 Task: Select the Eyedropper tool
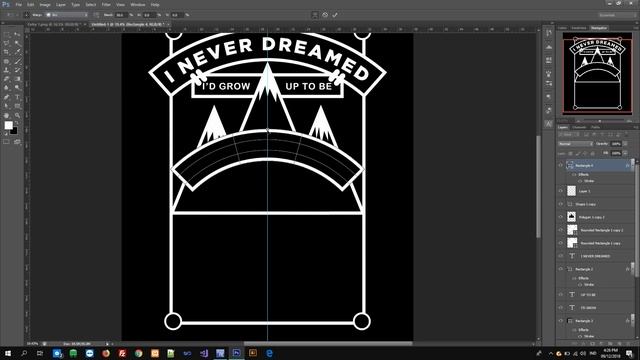tap(17, 52)
